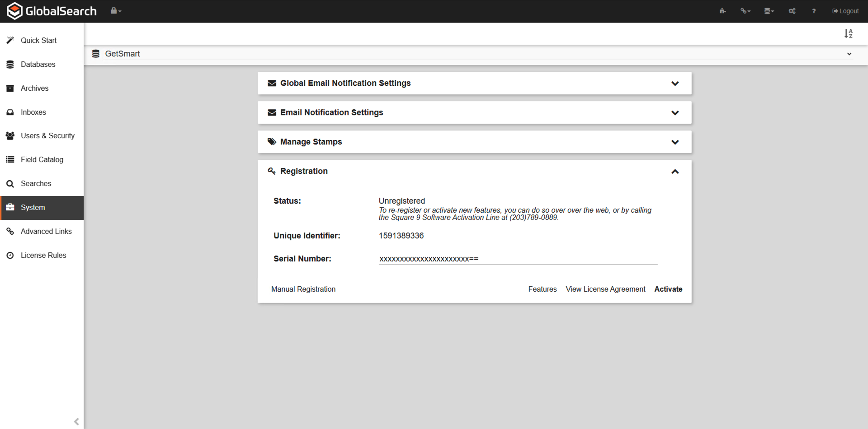
Task: Open View License Agreement
Action: point(605,289)
